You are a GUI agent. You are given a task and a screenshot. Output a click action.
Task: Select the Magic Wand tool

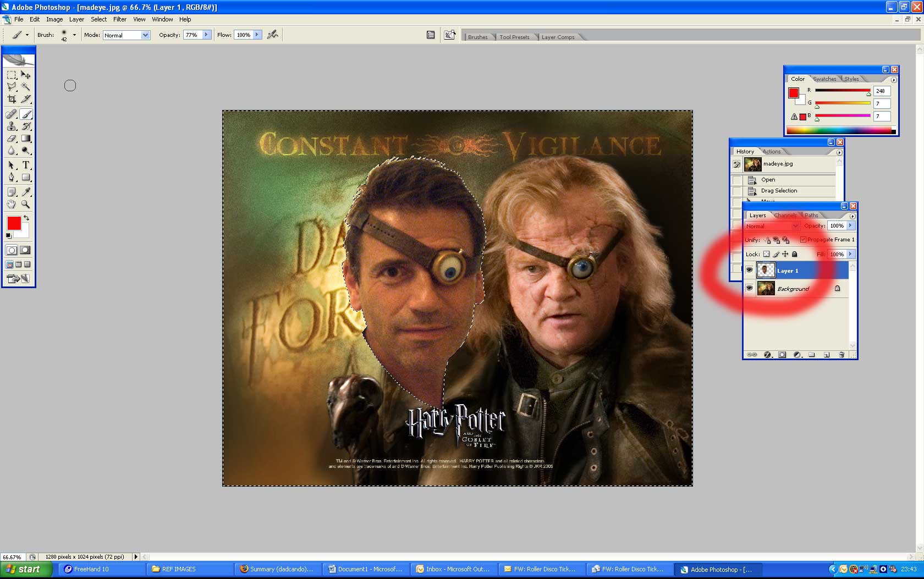26,87
